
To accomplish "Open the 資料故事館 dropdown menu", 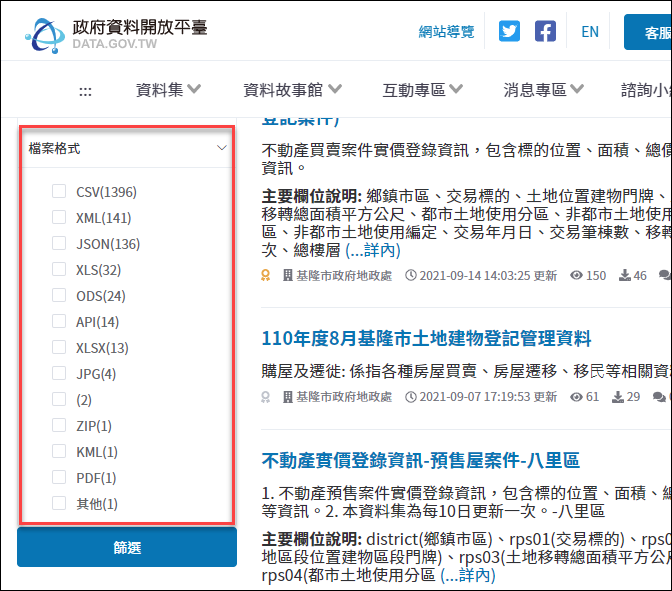I will tap(292, 90).
